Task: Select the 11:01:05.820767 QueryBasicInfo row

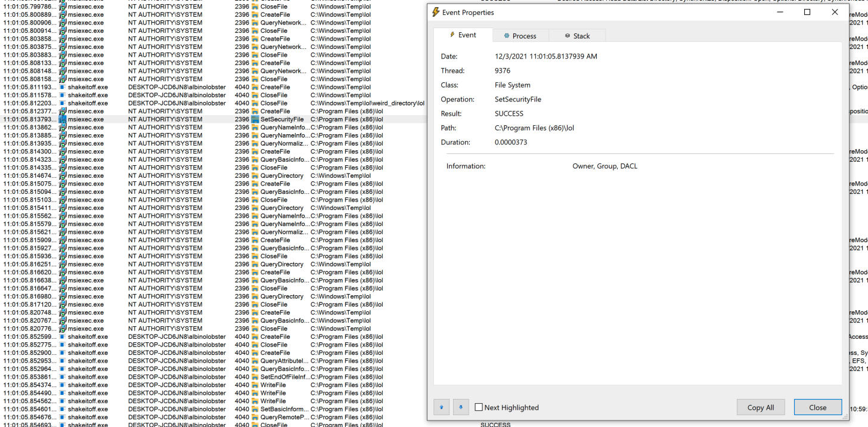Action: pyautogui.click(x=213, y=321)
